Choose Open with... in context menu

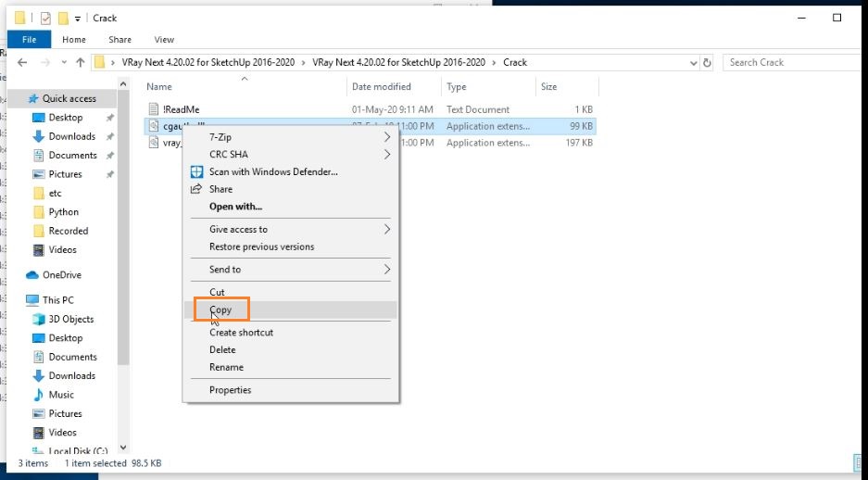pyautogui.click(x=291, y=207)
